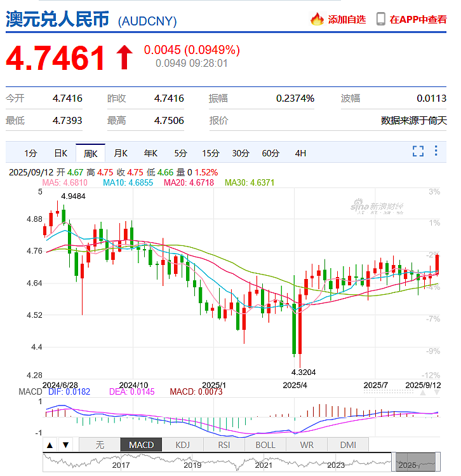The height and width of the screenshot is (476, 461).
Task: Switch chart to 30分 interval
Action: coord(241,153)
